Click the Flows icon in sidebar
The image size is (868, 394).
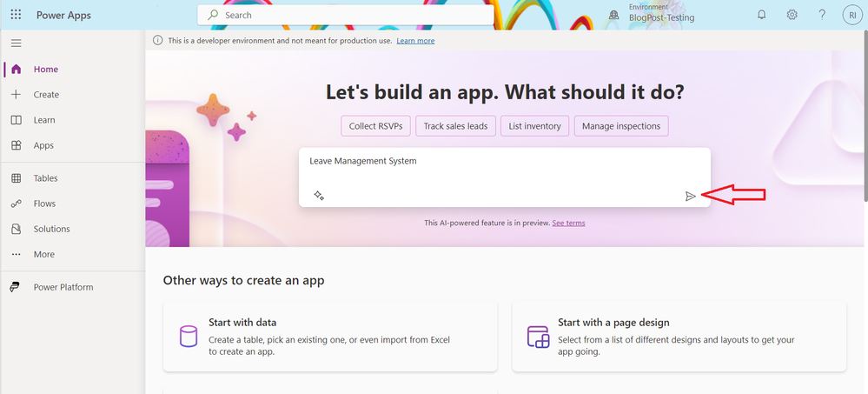[16, 204]
